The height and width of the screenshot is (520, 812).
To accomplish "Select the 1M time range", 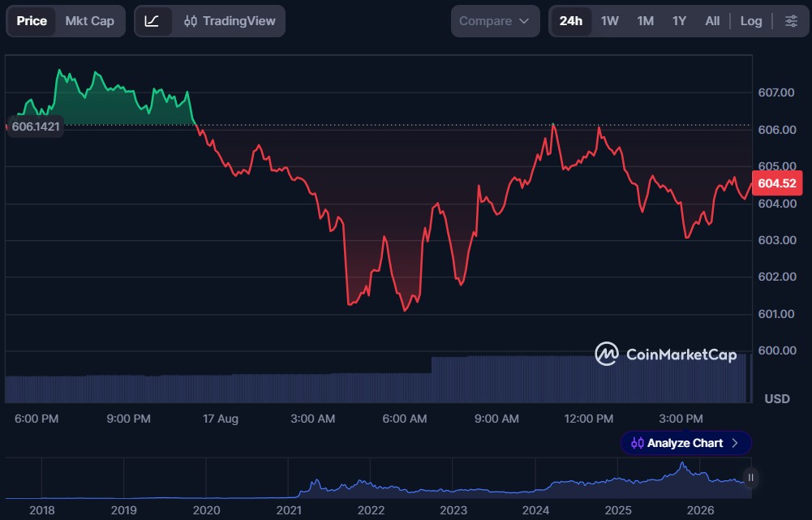I will pyautogui.click(x=645, y=21).
